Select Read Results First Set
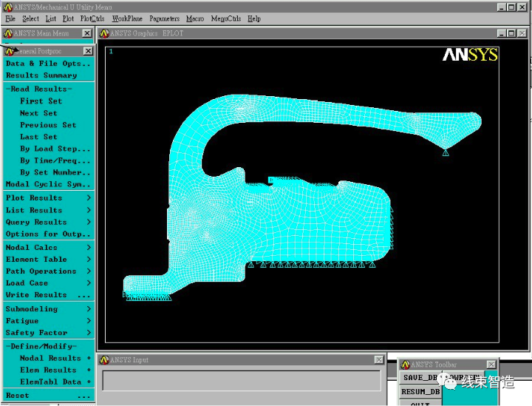The height and width of the screenshot is (406, 532). 41,101
